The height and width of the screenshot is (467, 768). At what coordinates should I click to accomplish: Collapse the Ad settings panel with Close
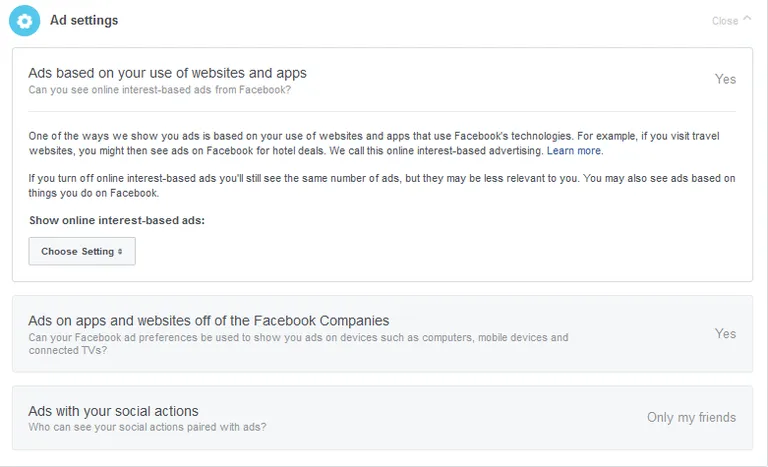point(731,21)
